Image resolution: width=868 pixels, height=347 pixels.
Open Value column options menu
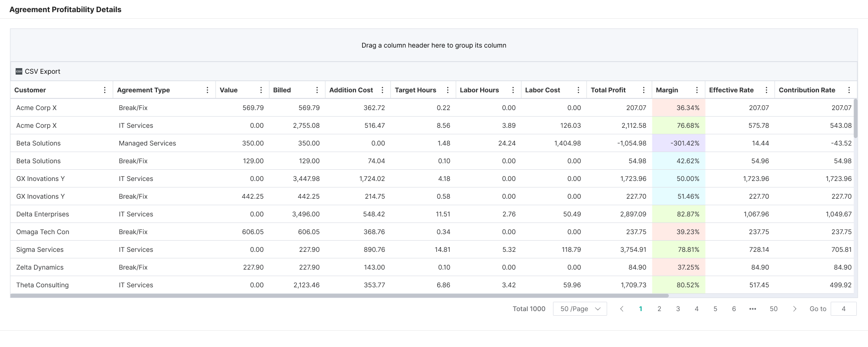[x=261, y=90]
